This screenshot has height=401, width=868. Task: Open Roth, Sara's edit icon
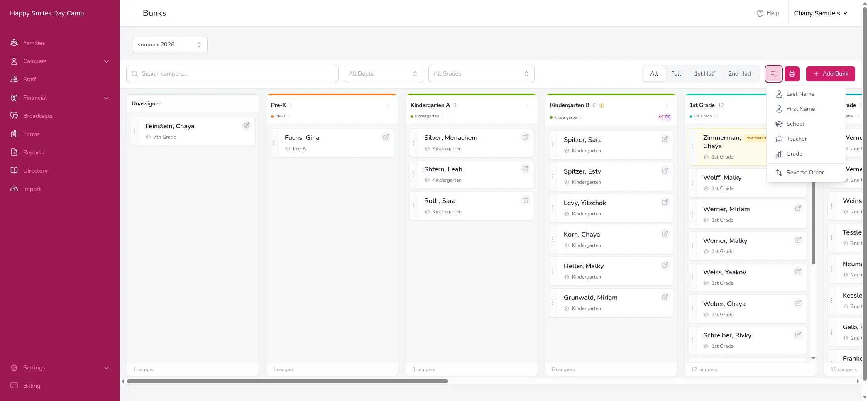click(526, 200)
